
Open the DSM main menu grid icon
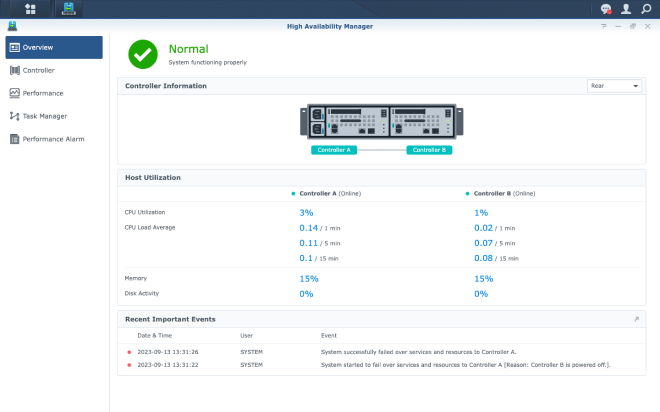30,9
